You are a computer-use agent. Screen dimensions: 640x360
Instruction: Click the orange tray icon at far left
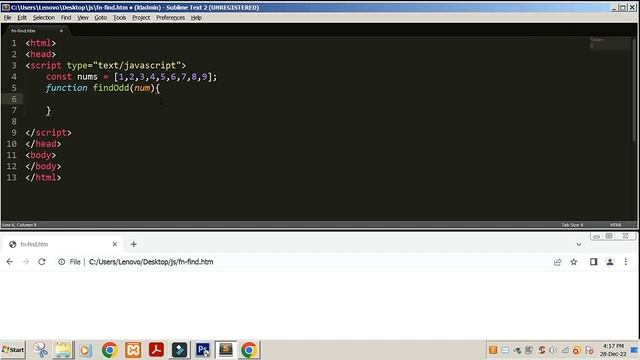(493, 350)
